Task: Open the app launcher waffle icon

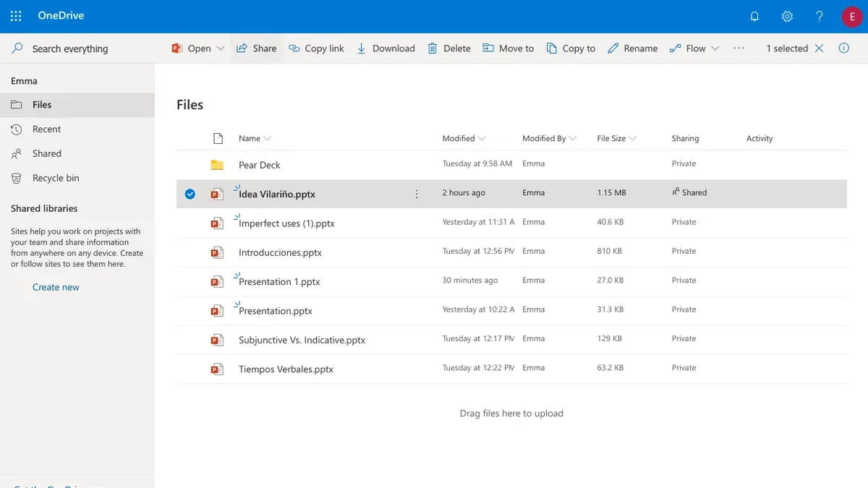Action: pos(16,16)
